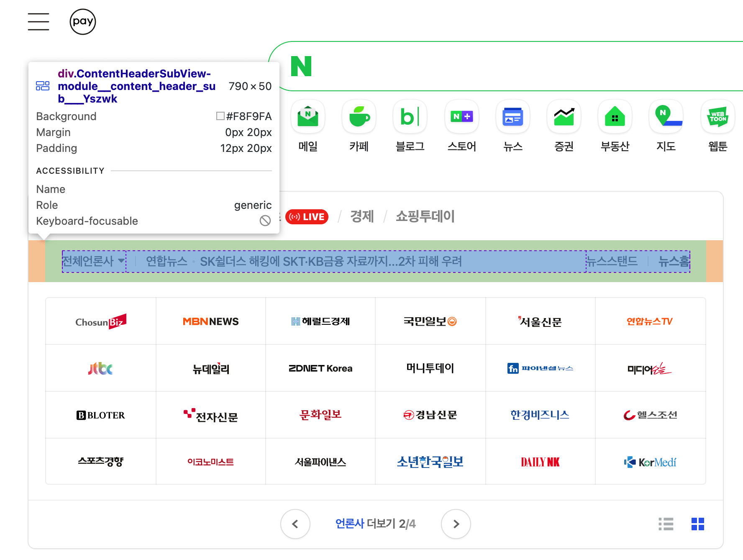Click the 언론사 더보기 2/4 label

(x=375, y=524)
